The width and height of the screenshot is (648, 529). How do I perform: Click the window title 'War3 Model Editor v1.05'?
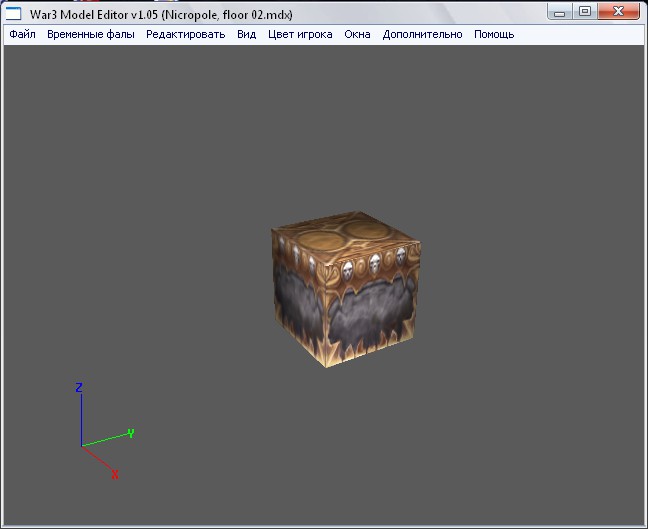point(94,15)
